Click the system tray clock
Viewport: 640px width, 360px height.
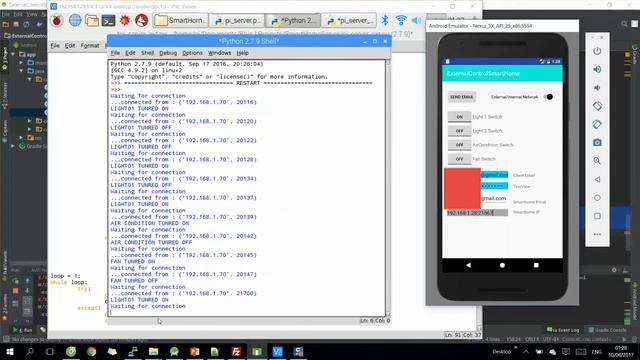[621, 351]
